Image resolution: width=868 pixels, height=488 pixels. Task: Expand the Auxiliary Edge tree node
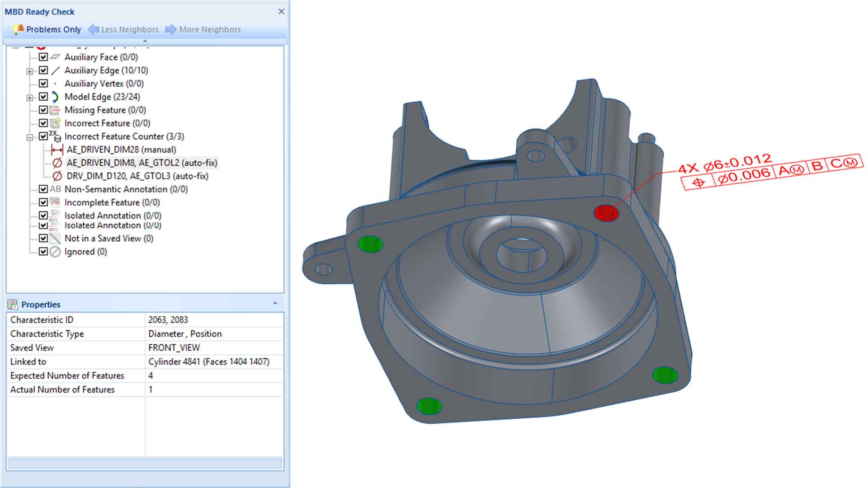pos(30,71)
